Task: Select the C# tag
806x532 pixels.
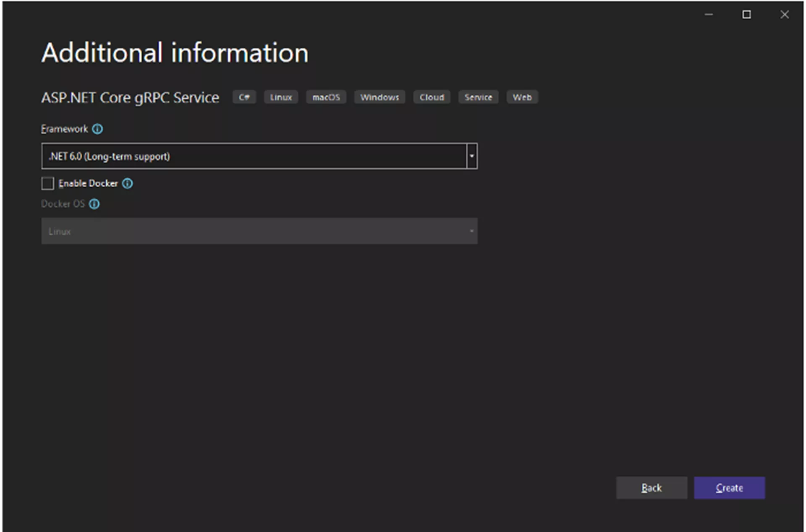Action: coord(244,97)
